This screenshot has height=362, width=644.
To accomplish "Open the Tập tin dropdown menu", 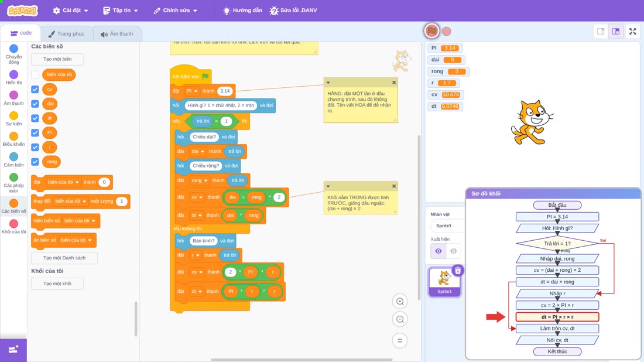I will pos(121,11).
